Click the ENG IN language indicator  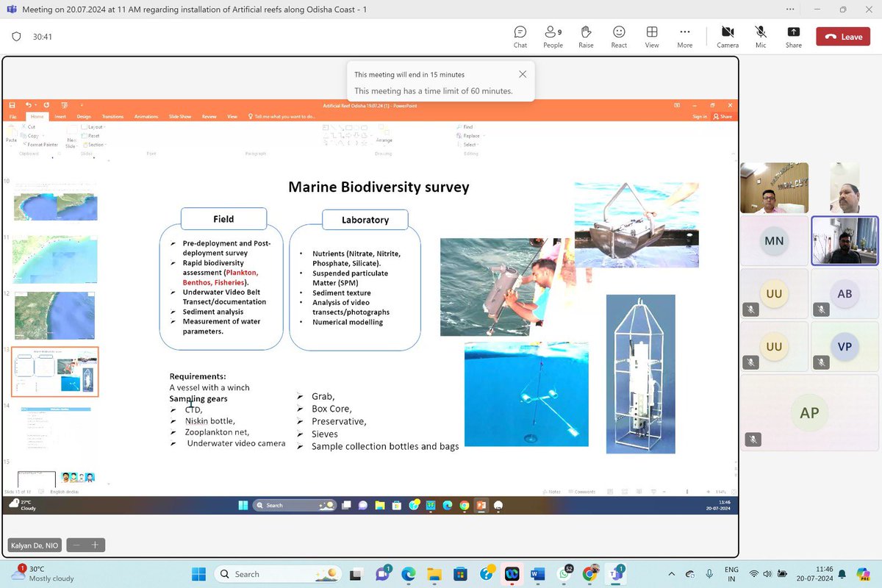731,573
